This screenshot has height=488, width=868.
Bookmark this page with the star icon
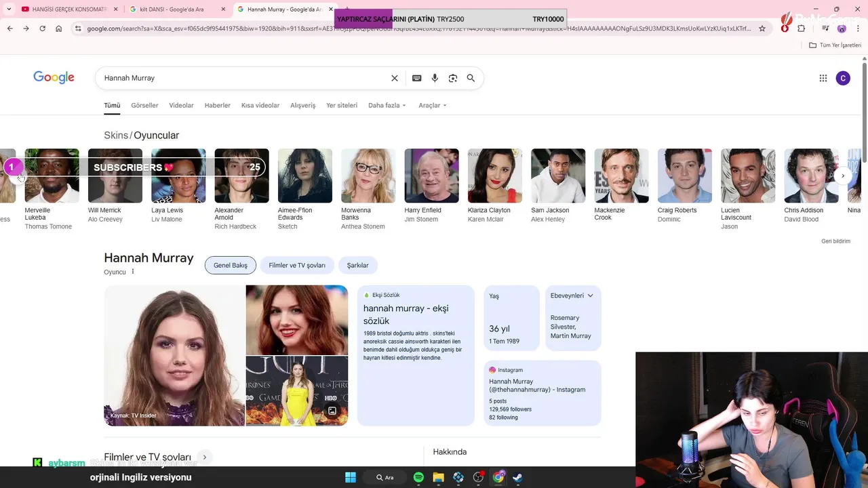[x=762, y=28]
